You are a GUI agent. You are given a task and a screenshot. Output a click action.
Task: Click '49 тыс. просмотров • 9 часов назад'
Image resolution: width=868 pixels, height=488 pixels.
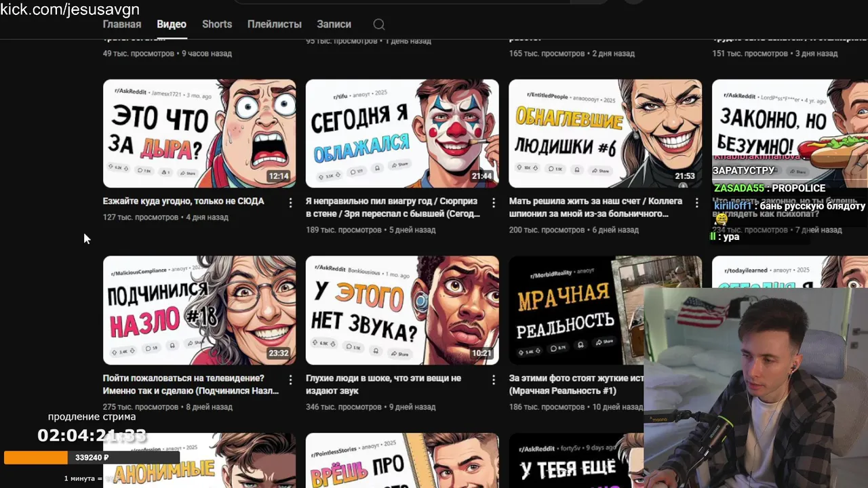point(167,54)
